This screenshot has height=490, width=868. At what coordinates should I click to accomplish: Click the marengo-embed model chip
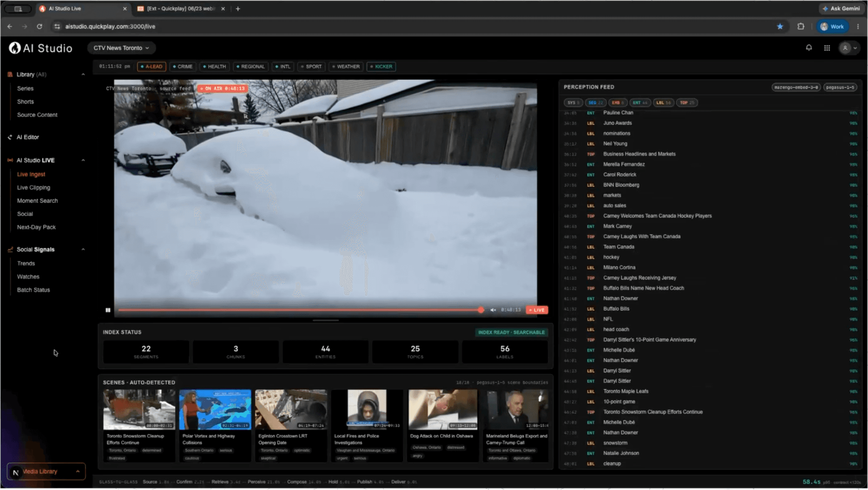click(796, 87)
